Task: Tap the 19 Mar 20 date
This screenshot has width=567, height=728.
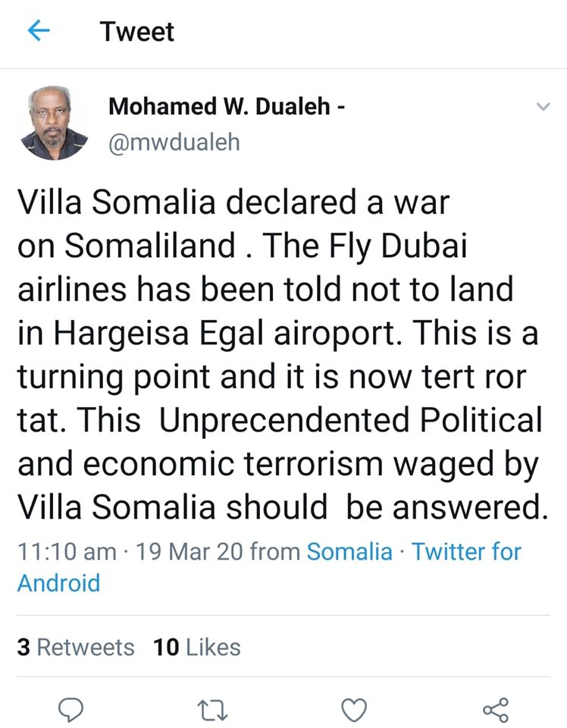Action: 188,551
